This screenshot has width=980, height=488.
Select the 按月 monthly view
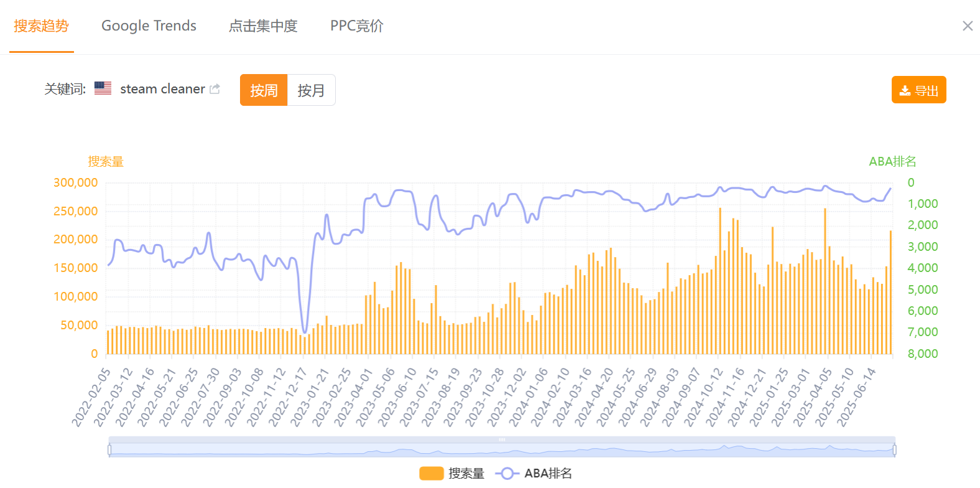(311, 90)
